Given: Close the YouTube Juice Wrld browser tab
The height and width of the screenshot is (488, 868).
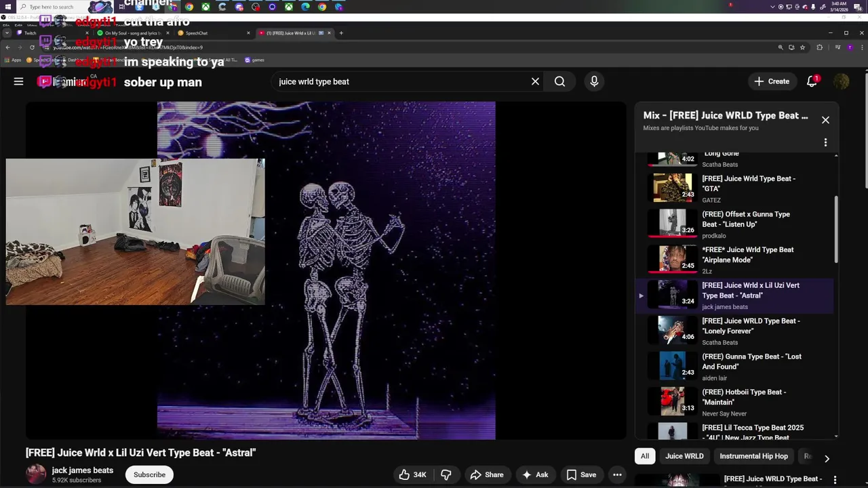Looking at the screenshot, I should pos(330,33).
